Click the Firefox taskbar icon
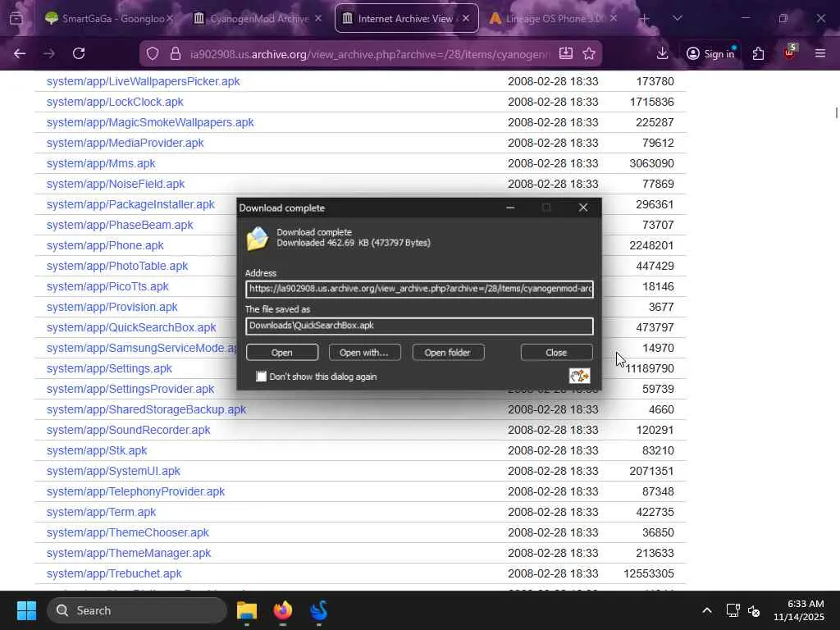The width and height of the screenshot is (840, 630). tap(283, 610)
